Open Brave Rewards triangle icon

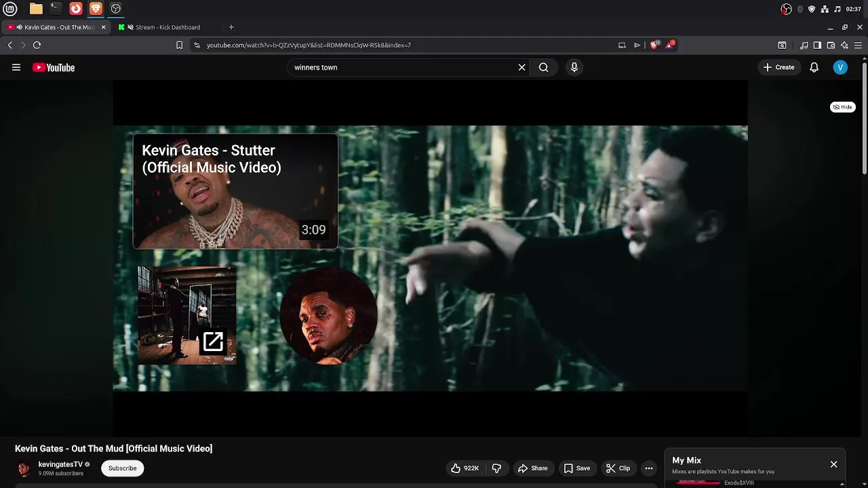(670, 45)
